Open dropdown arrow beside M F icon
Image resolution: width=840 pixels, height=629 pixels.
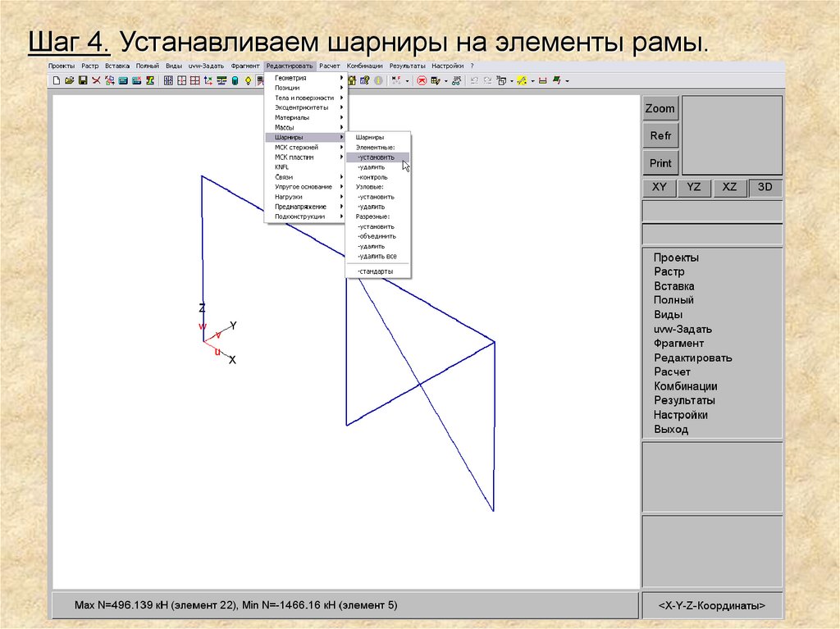407,81
